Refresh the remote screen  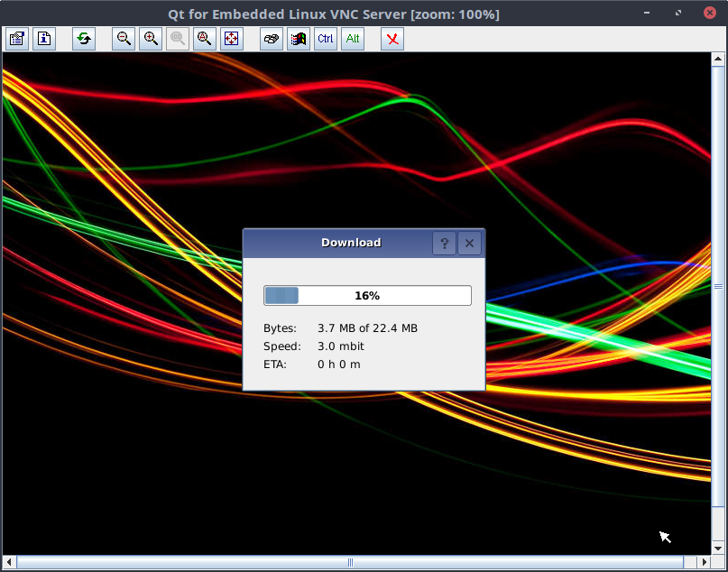click(x=84, y=39)
